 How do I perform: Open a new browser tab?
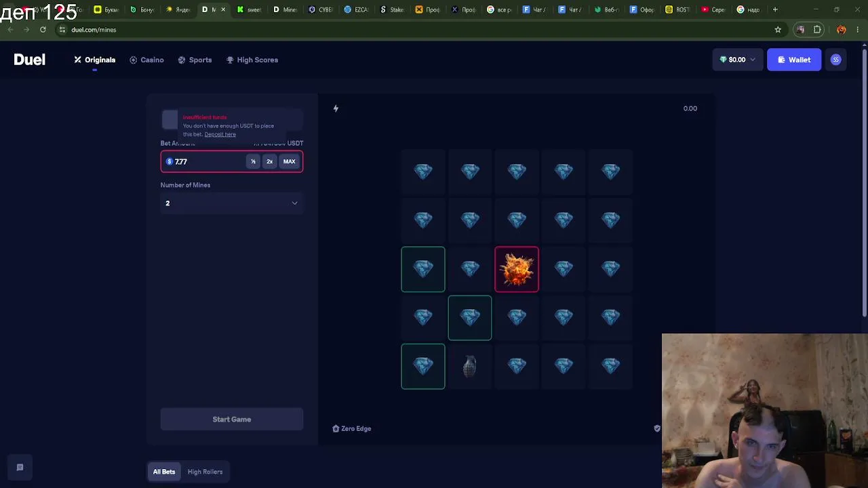(x=775, y=9)
